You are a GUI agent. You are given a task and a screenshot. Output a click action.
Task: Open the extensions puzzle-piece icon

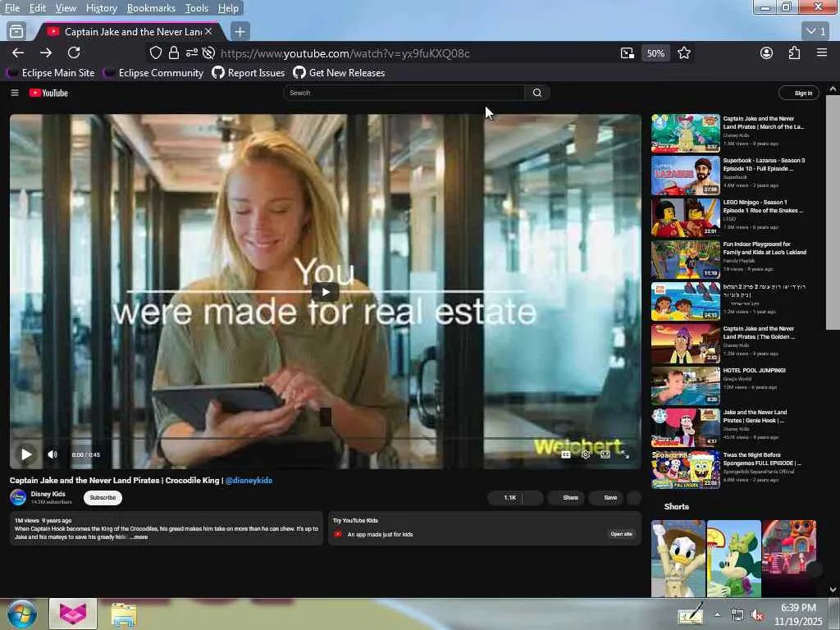[794, 53]
